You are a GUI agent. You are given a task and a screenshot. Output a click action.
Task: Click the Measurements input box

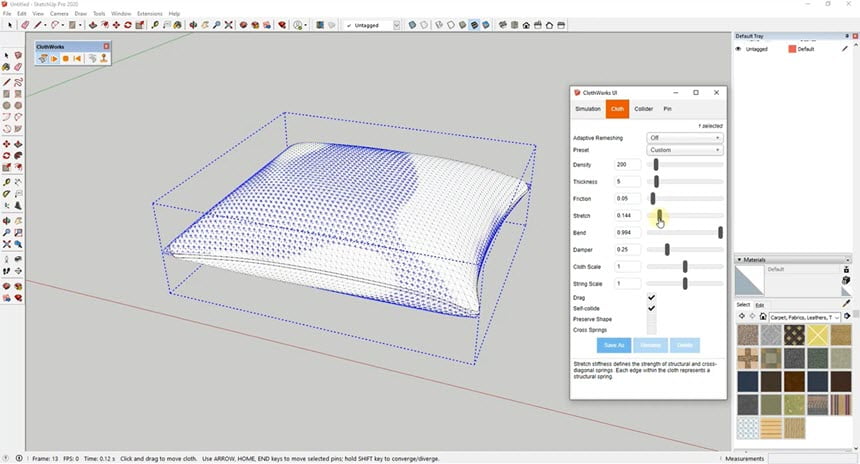[x=811, y=459]
